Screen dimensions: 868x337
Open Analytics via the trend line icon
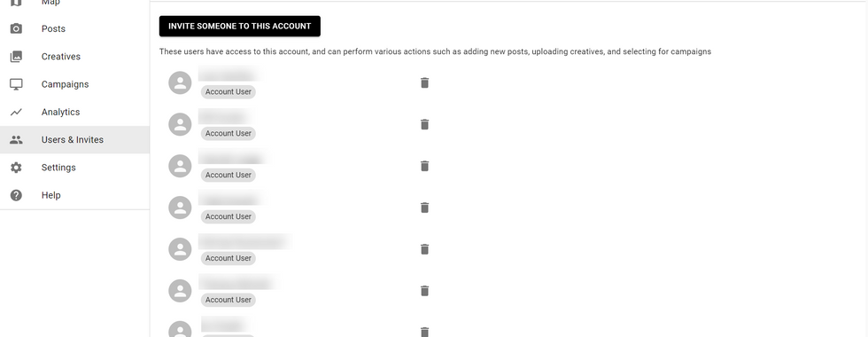pos(17,112)
